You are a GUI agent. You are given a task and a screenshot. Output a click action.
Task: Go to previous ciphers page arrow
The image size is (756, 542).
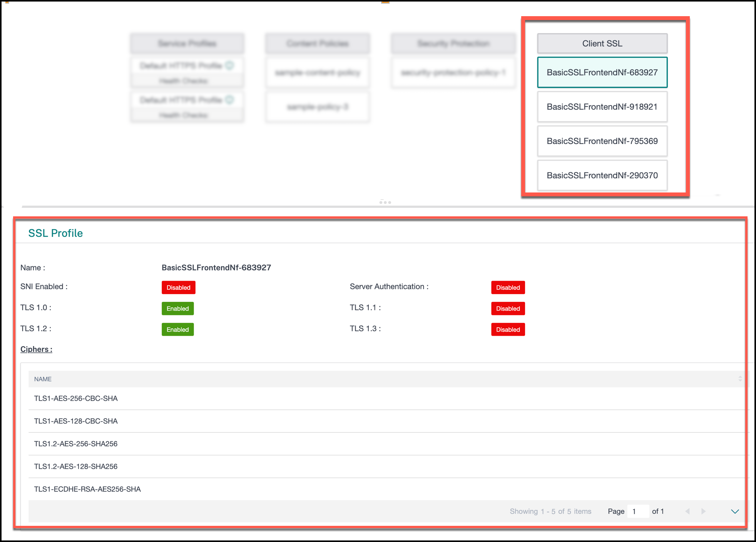[687, 511]
